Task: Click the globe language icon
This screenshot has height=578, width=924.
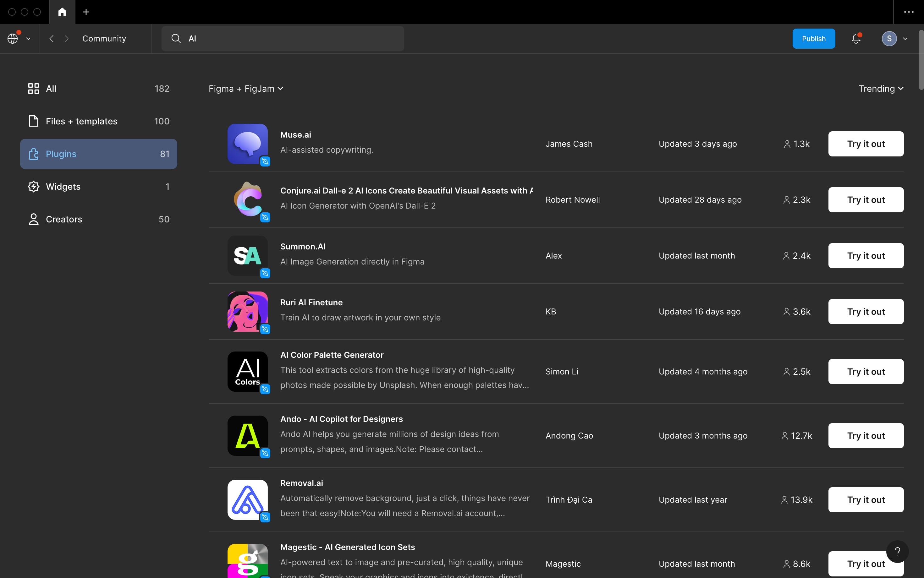Action: tap(13, 38)
